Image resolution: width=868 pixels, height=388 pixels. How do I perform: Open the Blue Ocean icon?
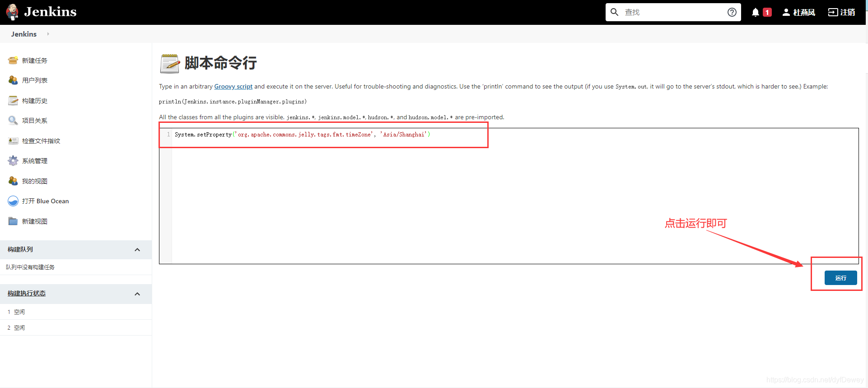(13, 201)
